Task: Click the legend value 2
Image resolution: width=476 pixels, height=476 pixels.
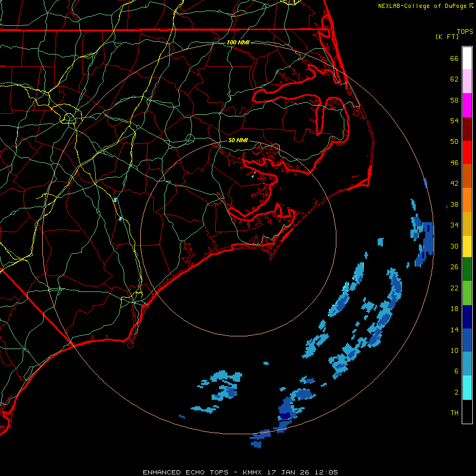Action: [x=456, y=392]
